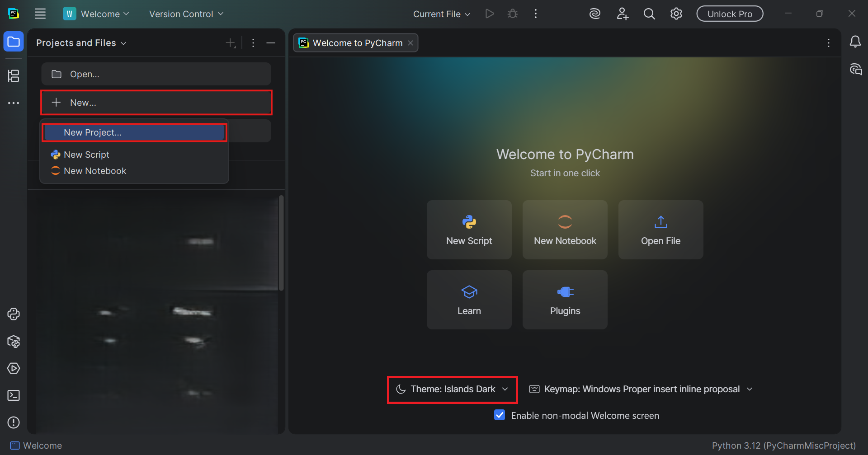Click the add icon in Projects and Files header
Screen dimensions: 868x455
[x=231, y=43]
